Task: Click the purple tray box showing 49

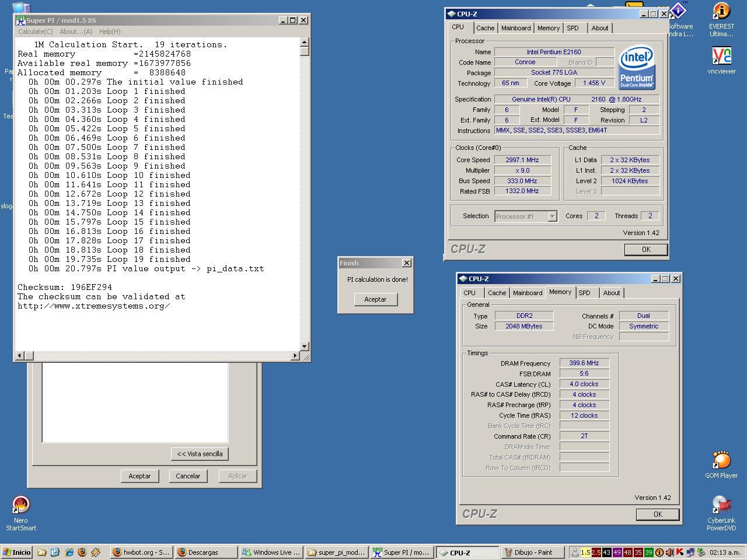Action: tap(617, 552)
